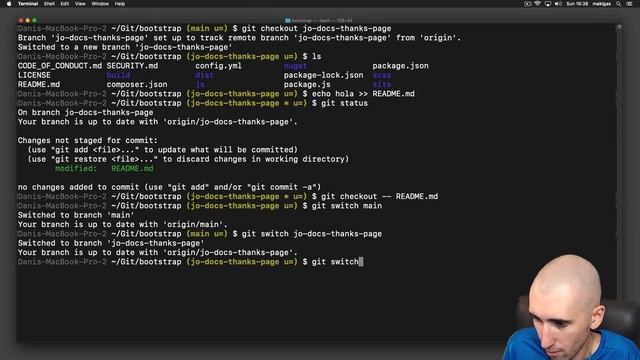Click 'Changes not staged for commit:' line
Screen dimensions: 640x360
(87, 140)
